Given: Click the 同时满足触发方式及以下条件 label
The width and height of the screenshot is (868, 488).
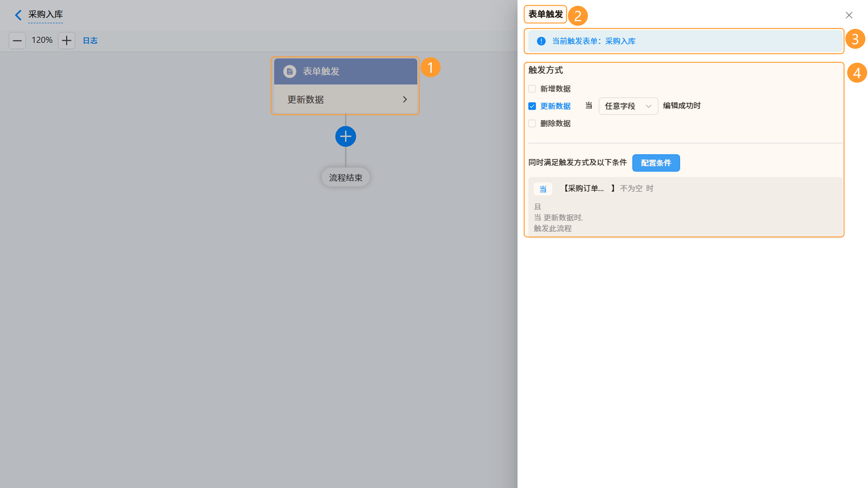Looking at the screenshot, I should [x=577, y=163].
